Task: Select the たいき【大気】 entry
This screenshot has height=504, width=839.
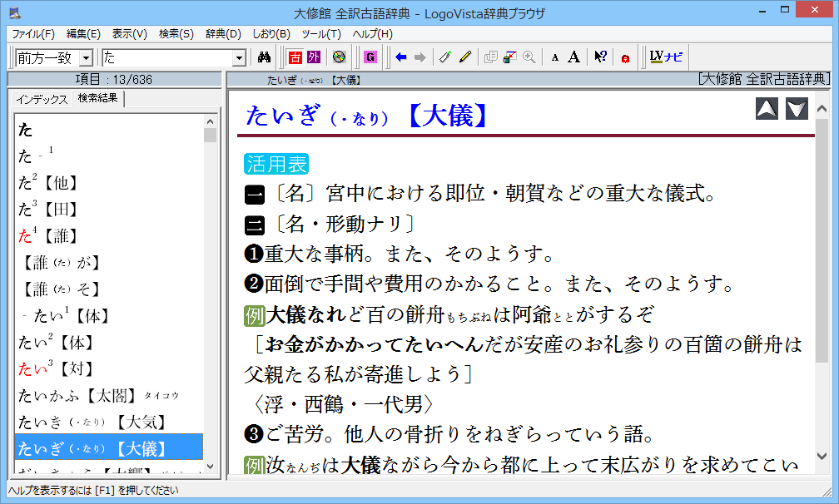Action: click(x=92, y=422)
